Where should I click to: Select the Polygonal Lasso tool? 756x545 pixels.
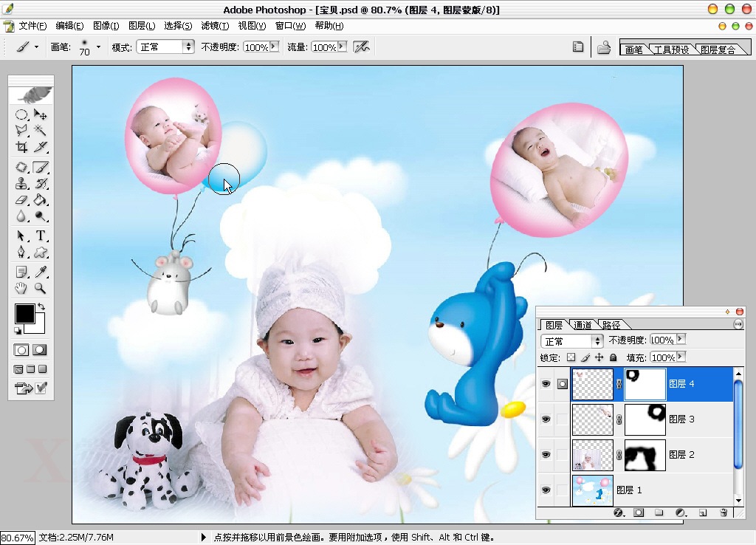[x=21, y=130]
